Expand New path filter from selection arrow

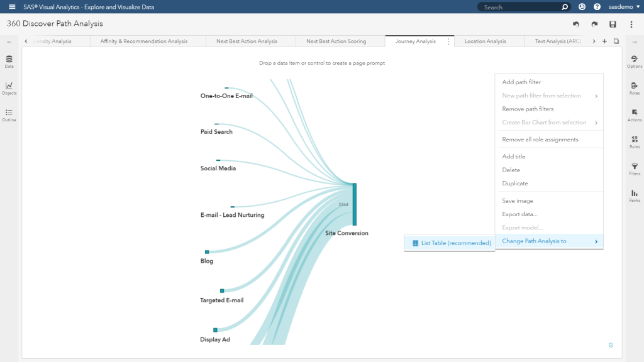tap(596, 96)
